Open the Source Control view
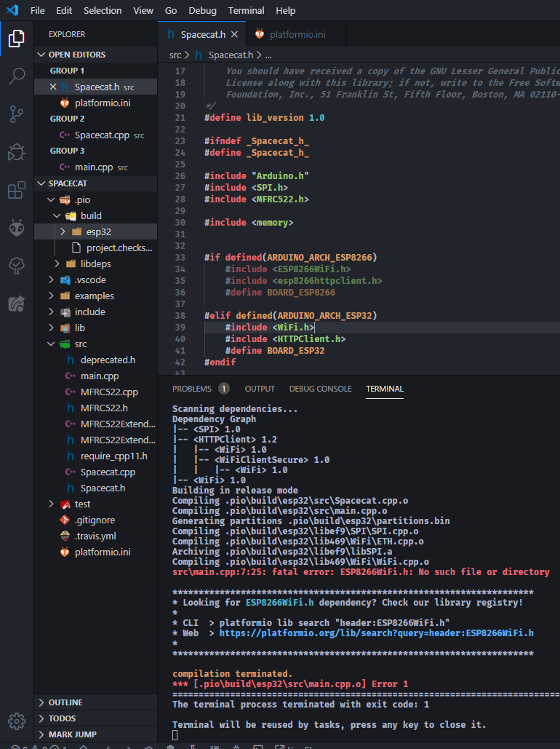Viewport: 560px width, 749px height. [x=16, y=114]
